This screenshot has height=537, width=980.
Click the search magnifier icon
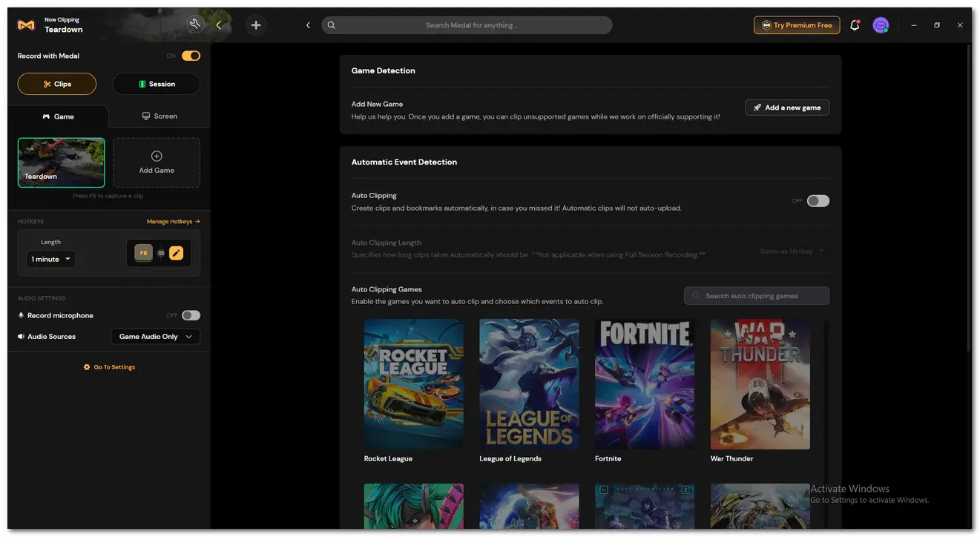pyautogui.click(x=332, y=25)
